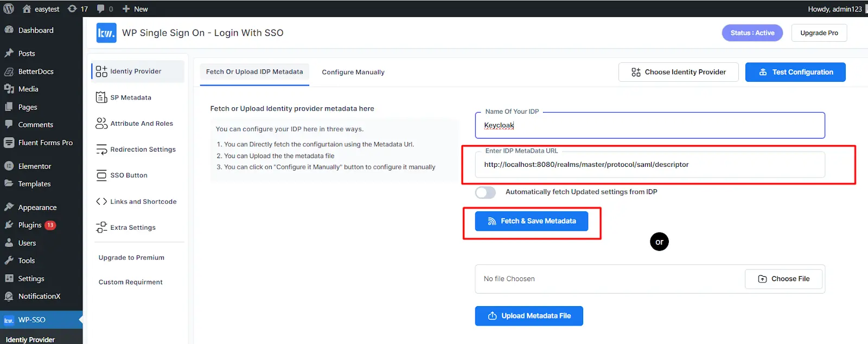Click the WP-SSO sidebar logo icon
The width and height of the screenshot is (868, 344).
point(9,320)
